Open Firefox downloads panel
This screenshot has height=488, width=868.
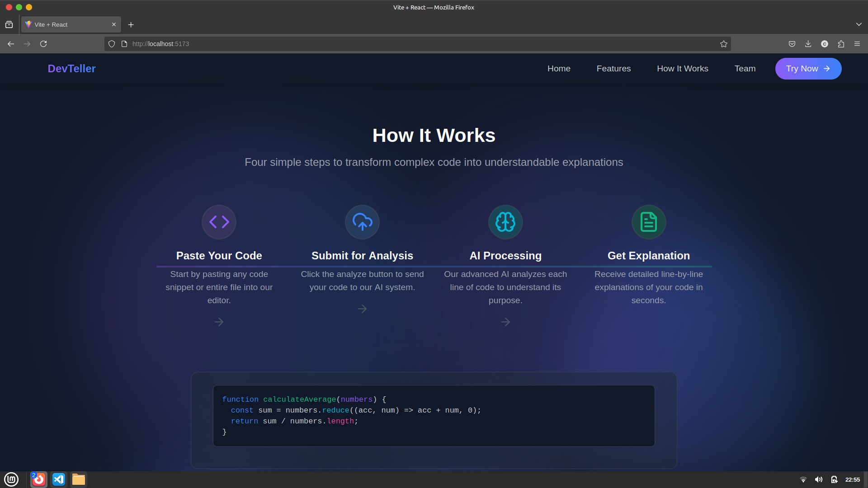tap(808, 44)
